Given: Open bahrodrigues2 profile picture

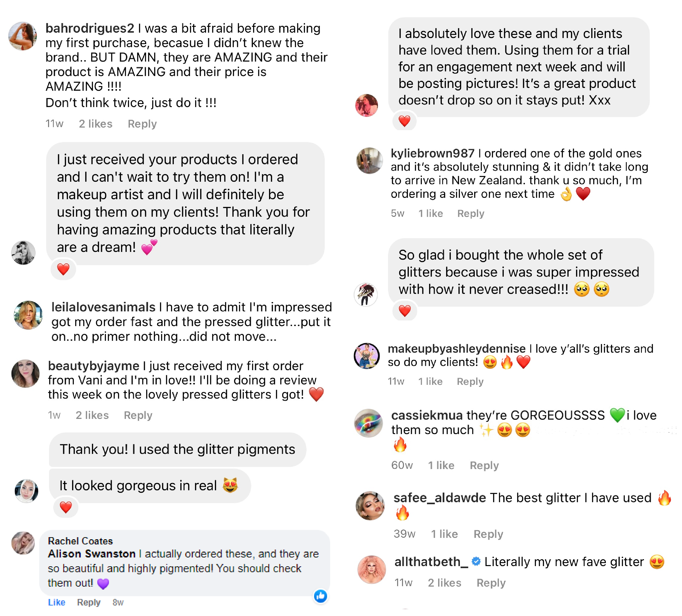Looking at the screenshot, I should click(x=23, y=36).
